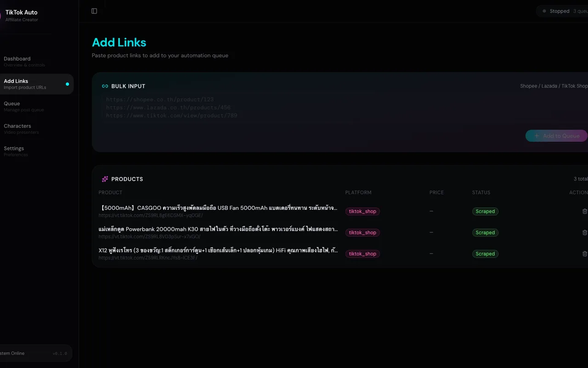588x368 pixels.
Task: Open link vt.tiktok.com/ZS9RL8VD3pSur-x7xGO/
Action: [x=149, y=236]
